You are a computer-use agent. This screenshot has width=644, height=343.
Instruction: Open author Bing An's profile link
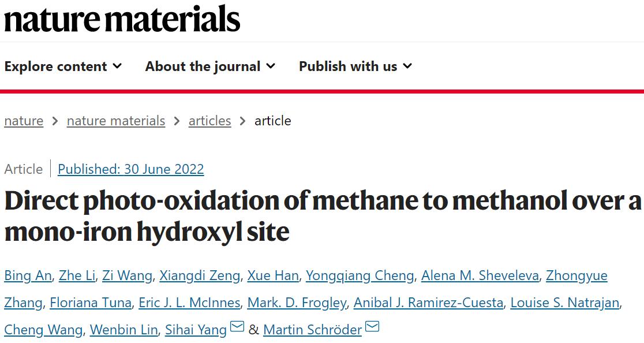tap(28, 275)
